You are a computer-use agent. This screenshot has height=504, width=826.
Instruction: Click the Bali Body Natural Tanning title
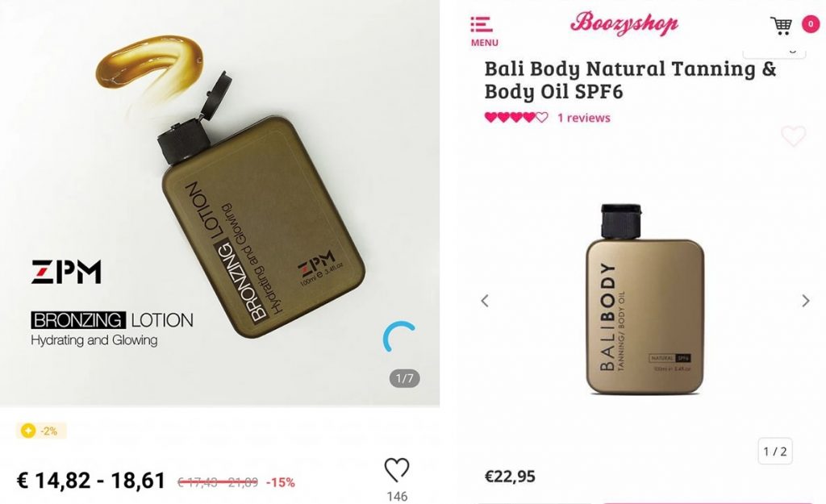point(630,80)
